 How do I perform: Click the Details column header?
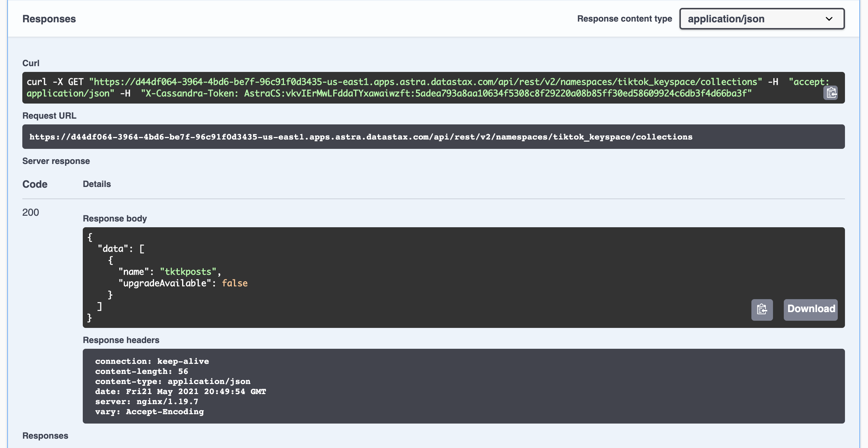[x=97, y=184]
